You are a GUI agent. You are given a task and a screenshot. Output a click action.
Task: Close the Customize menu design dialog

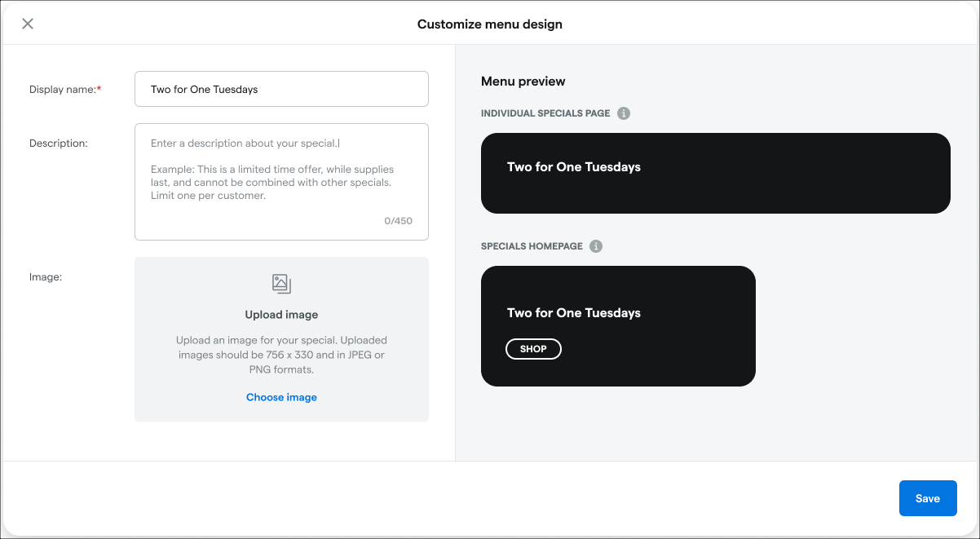click(x=28, y=24)
